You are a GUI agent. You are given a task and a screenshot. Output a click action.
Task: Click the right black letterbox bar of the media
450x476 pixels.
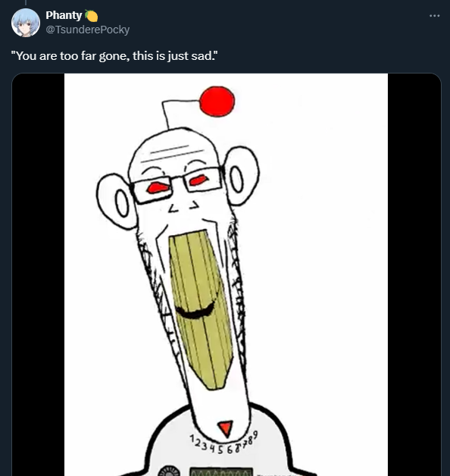(x=414, y=274)
